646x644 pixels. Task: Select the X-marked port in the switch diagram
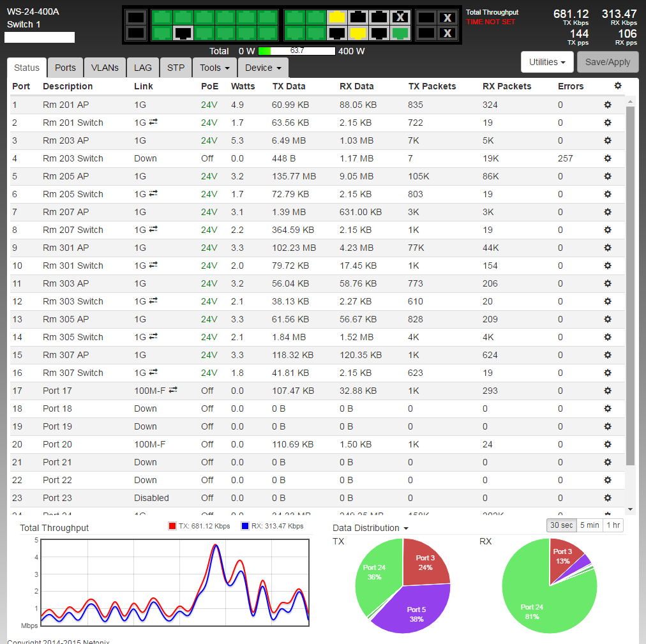point(400,17)
